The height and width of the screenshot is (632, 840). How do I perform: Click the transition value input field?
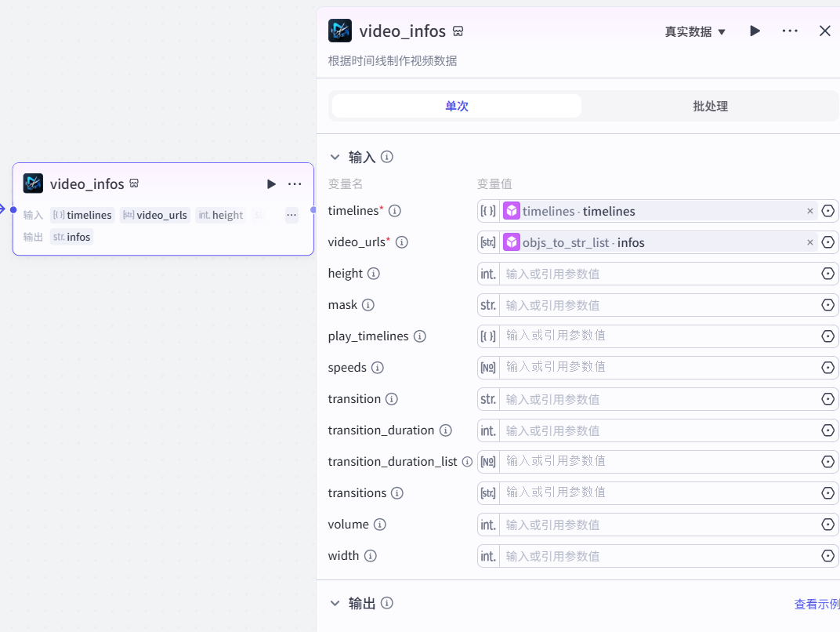[x=658, y=399]
